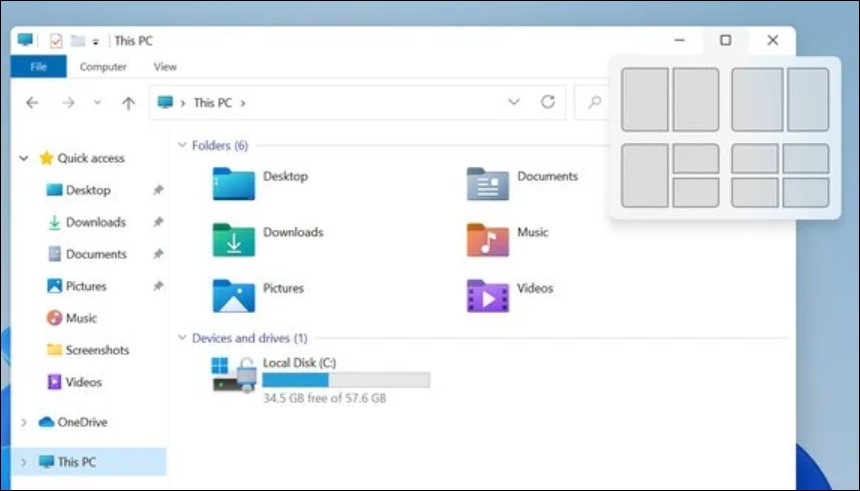Go forward with the forward arrow
This screenshot has width=860, height=491.
click(68, 103)
